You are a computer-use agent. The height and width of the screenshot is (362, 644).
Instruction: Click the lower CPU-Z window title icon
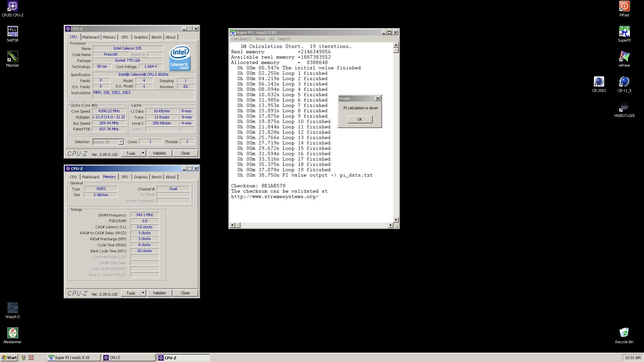(x=68, y=169)
